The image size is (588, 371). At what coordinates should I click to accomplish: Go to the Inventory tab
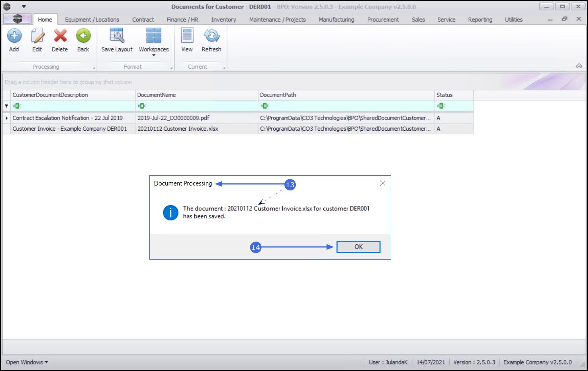pos(224,19)
